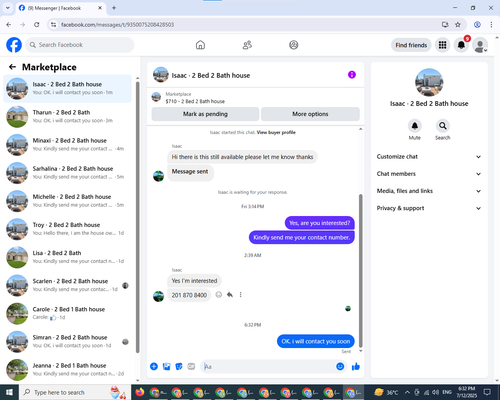
Task: Expand Privacy & support section
Action: pyautogui.click(x=429, y=208)
